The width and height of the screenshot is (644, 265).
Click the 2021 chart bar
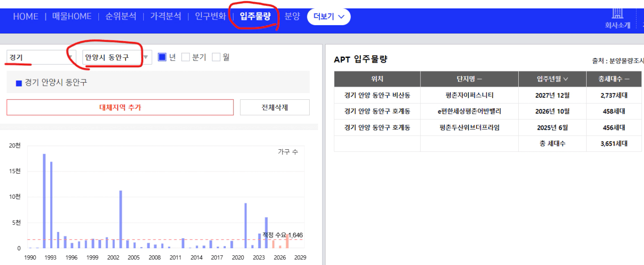click(x=246, y=226)
